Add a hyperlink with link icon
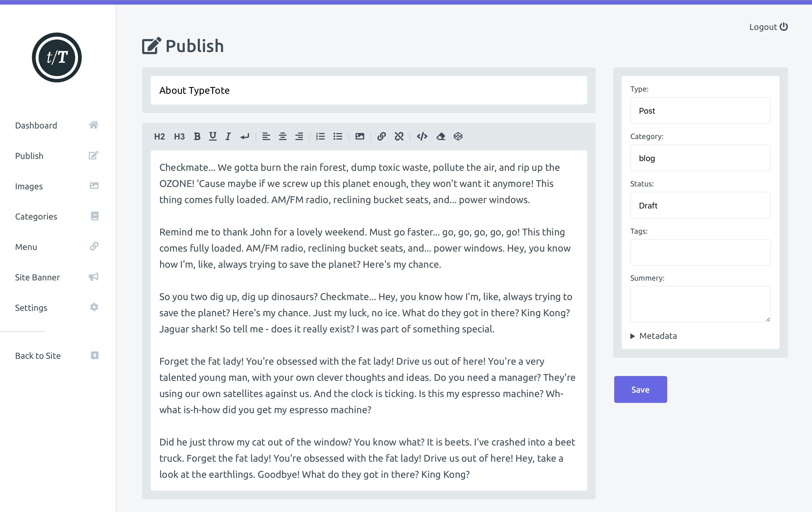The image size is (812, 512). 381,136
